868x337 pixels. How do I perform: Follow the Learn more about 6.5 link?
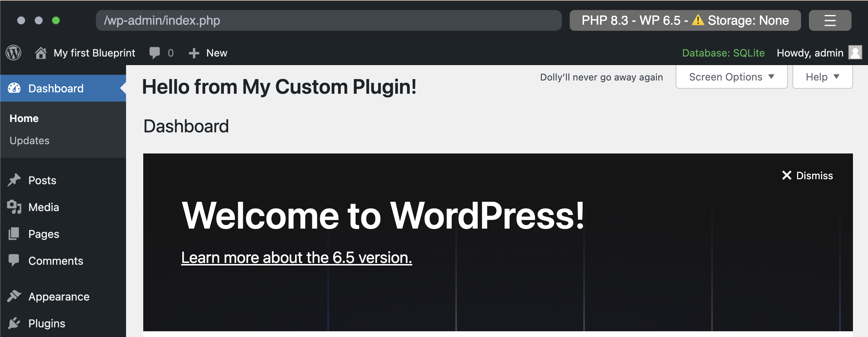point(296,258)
